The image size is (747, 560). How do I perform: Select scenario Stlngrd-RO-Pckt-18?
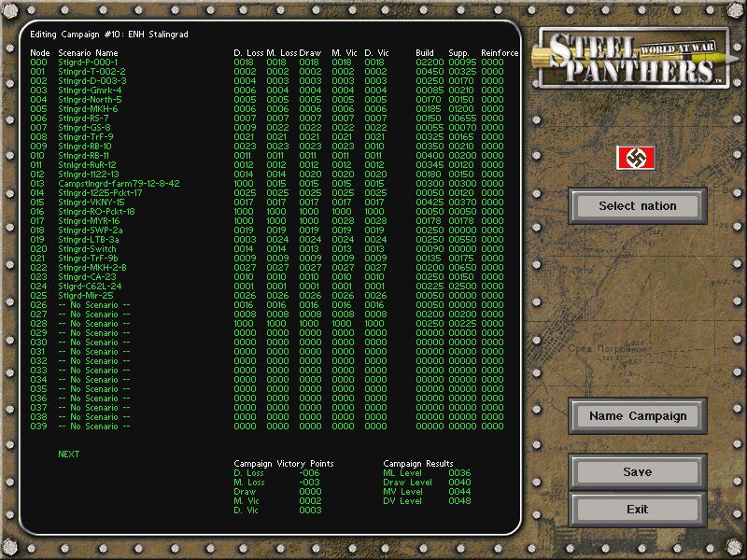[97, 212]
